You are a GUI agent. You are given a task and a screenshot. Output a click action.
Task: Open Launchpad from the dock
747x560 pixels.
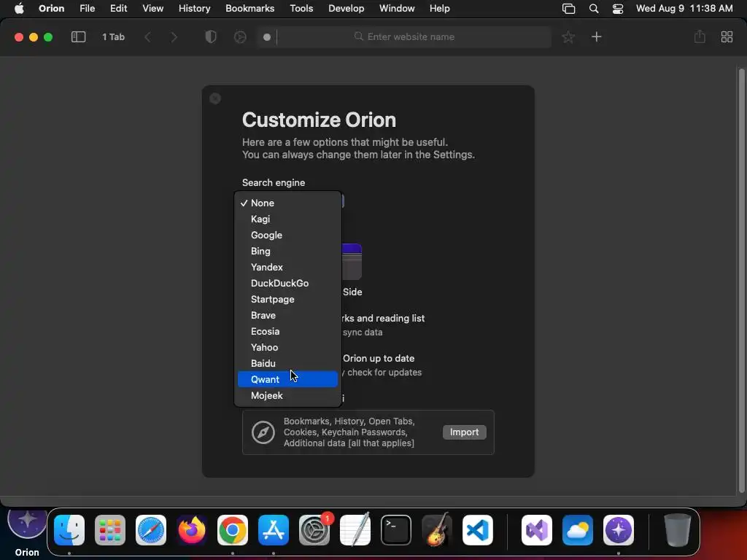pos(110,530)
